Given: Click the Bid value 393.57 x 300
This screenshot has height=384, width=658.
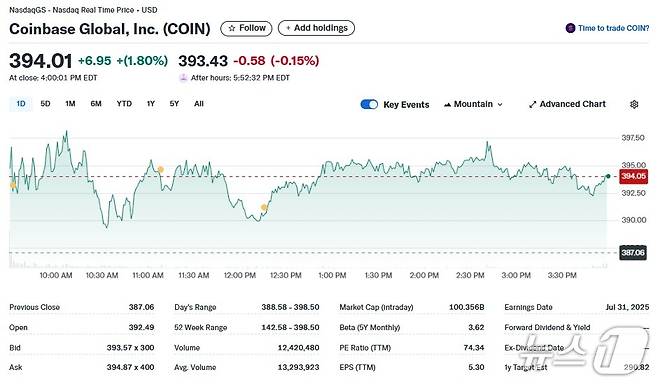Looking at the screenshot, I should point(131,348).
